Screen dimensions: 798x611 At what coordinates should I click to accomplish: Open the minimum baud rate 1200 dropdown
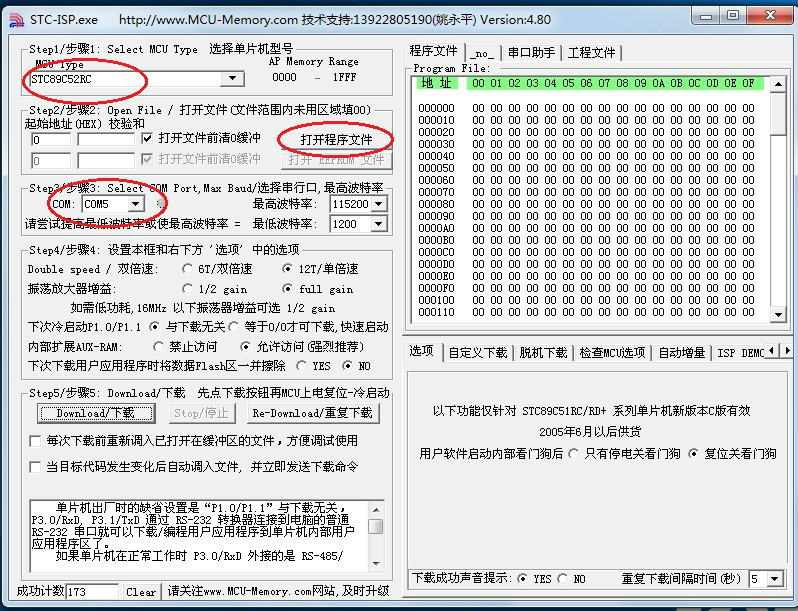(x=377, y=224)
